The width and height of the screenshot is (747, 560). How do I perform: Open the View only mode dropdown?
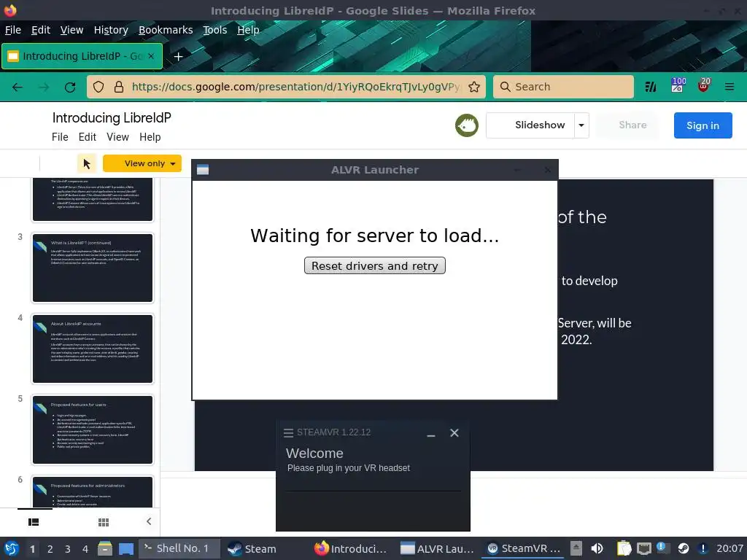click(142, 163)
